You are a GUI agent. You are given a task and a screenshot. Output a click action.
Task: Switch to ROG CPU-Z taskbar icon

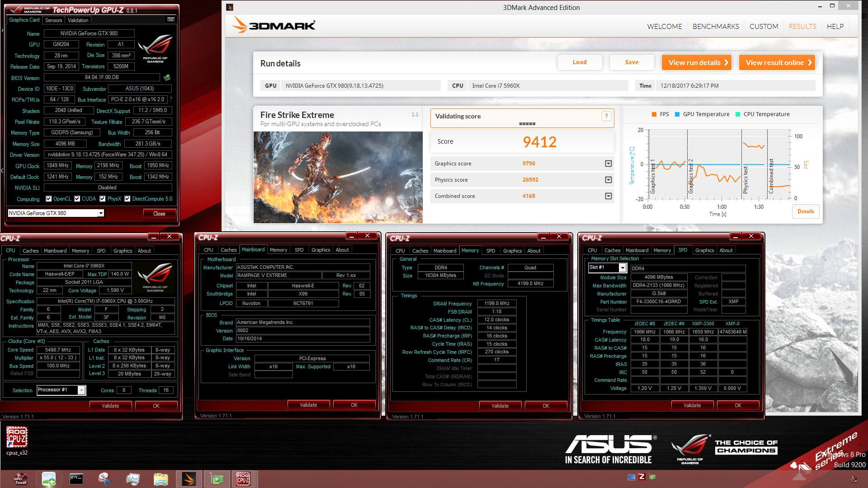click(244, 479)
